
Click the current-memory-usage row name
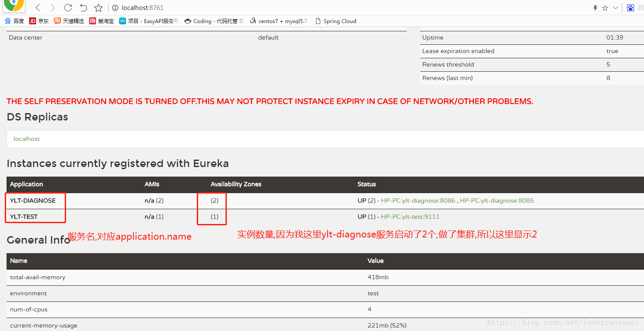tap(43, 325)
